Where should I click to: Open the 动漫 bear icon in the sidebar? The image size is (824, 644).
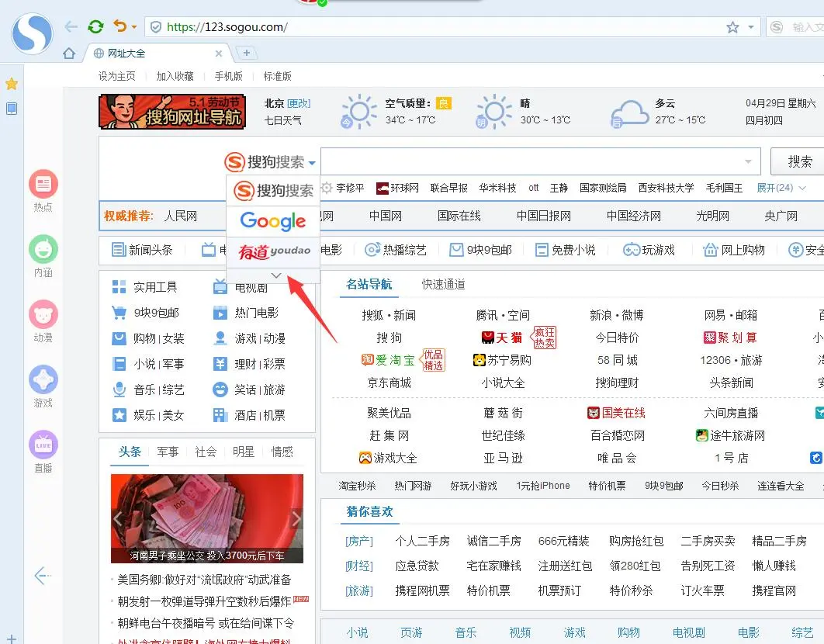tap(43, 314)
